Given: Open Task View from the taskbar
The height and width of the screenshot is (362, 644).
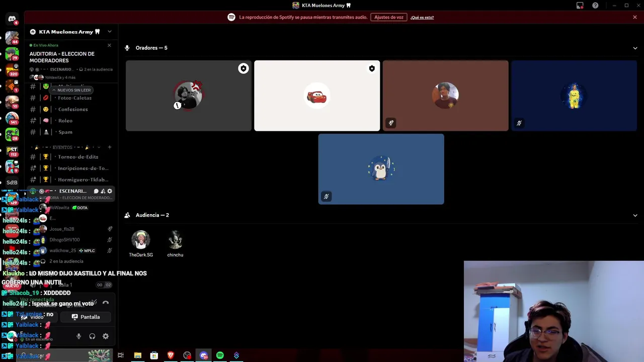Looking at the screenshot, I should [x=121, y=355].
